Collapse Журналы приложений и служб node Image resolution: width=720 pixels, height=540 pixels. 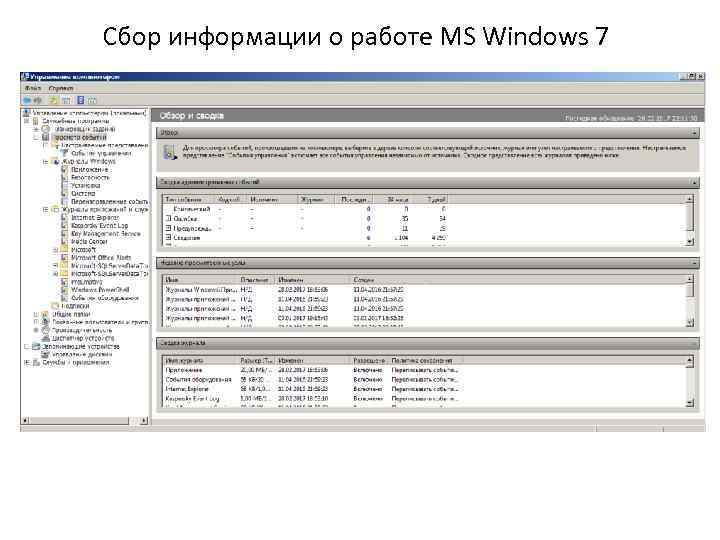click(45, 210)
